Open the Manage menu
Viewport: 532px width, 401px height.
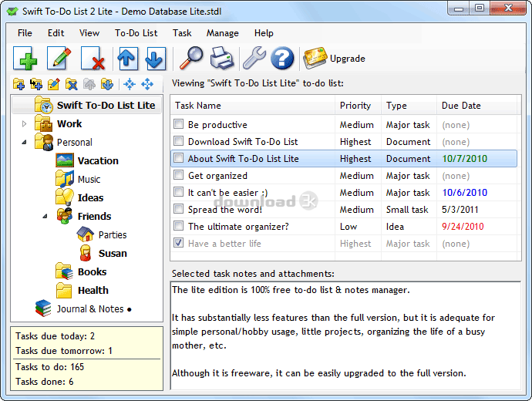[222, 33]
